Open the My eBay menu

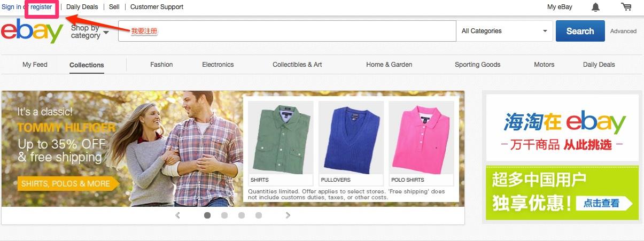(x=560, y=7)
